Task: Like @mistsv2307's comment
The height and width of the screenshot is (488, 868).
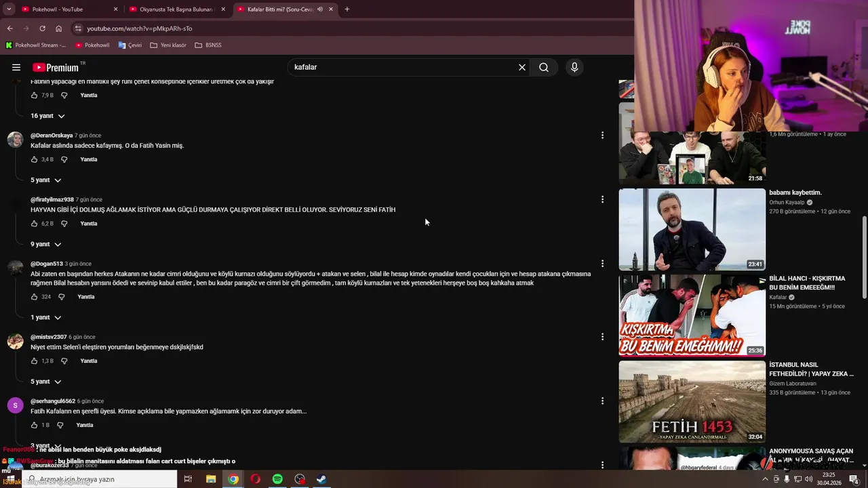Action: [x=35, y=361]
